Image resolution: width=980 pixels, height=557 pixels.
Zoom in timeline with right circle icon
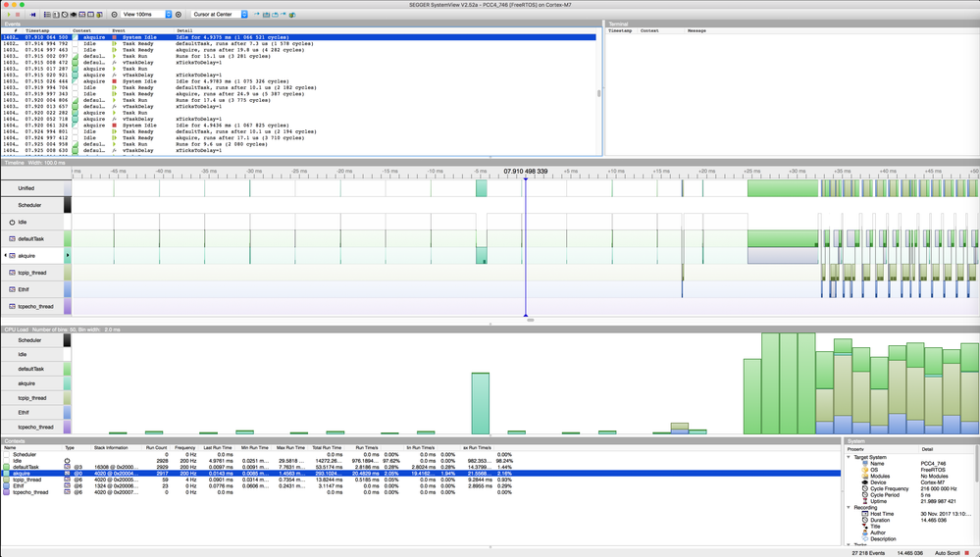tap(179, 15)
